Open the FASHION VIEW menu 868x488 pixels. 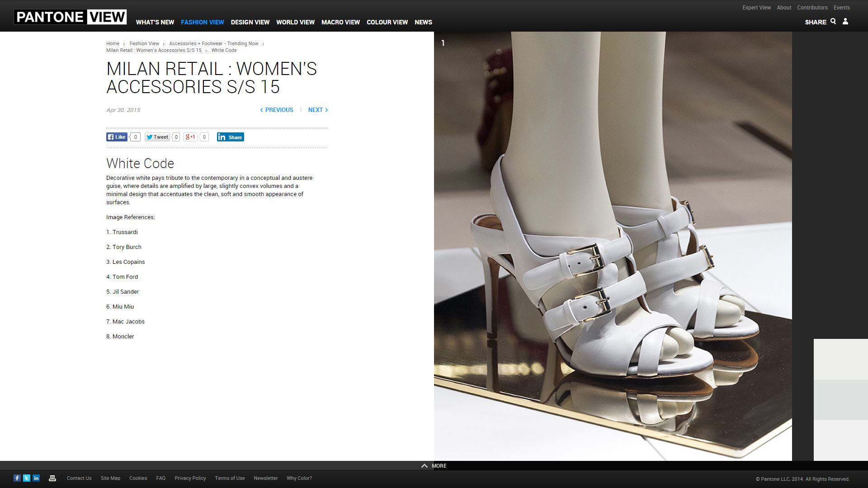[203, 22]
